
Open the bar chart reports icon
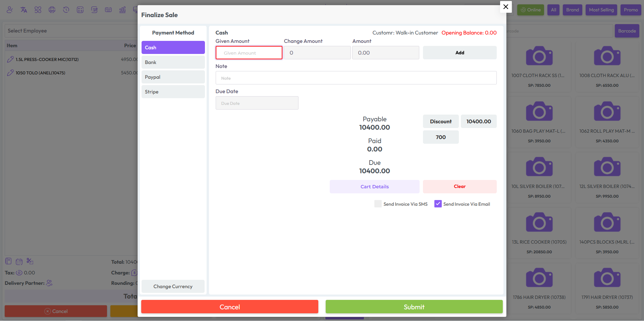pyautogui.click(x=122, y=10)
